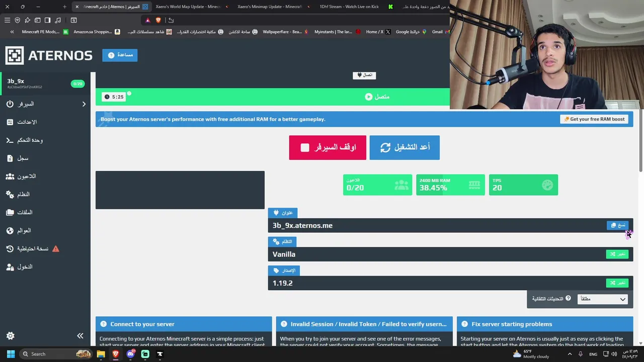The image size is (644, 362).
Task: Click the أعد التشغيل restart button
Action: tap(405, 147)
